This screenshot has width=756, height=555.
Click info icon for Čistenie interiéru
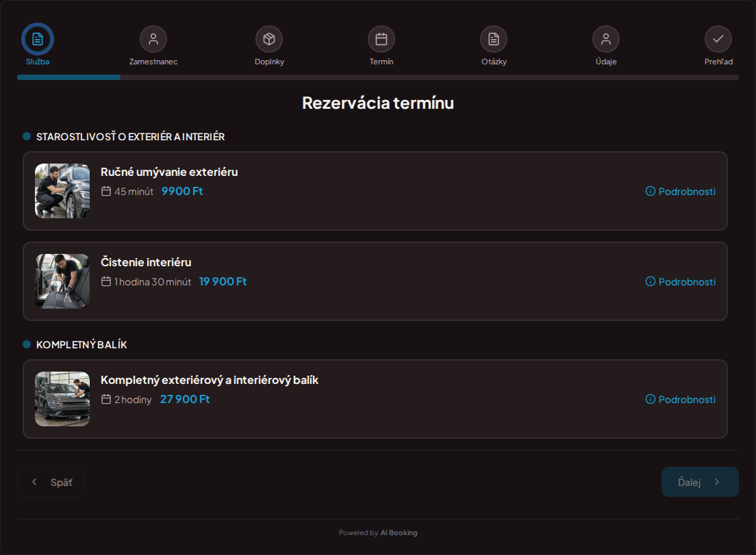(x=651, y=281)
